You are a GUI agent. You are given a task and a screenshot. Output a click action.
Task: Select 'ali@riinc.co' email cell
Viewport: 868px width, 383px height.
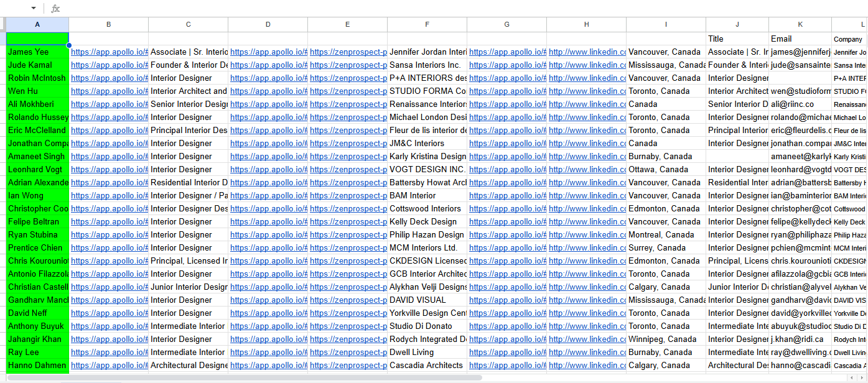pyautogui.click(x=800, y=104)
